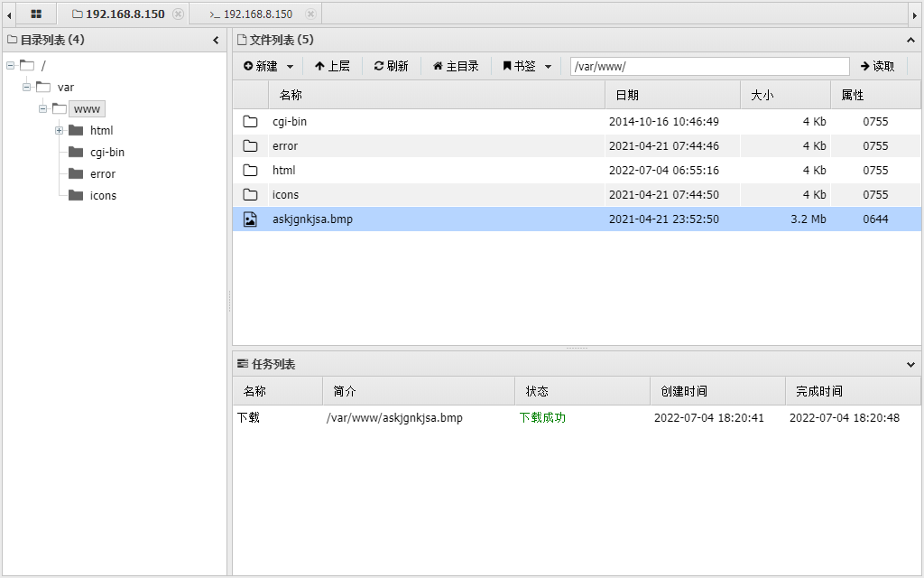Image resolution: width=924 pixels, height=578 pixels.
Task: Click date 2022-07-04 06:55:16 cell
Action: [663, 171]
